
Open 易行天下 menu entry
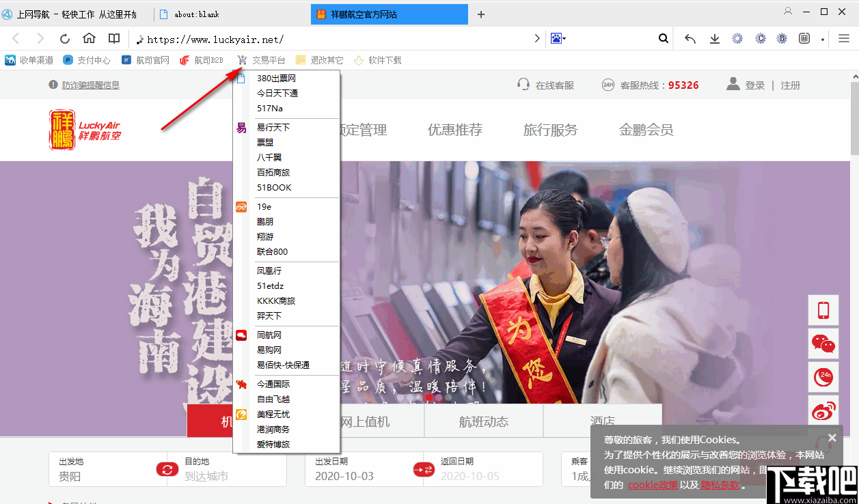coord(286,128)
